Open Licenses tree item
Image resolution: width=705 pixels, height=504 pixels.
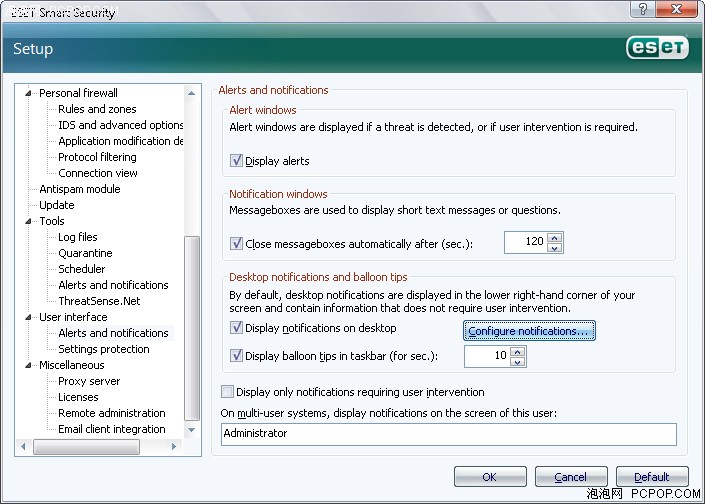point(78,397)
